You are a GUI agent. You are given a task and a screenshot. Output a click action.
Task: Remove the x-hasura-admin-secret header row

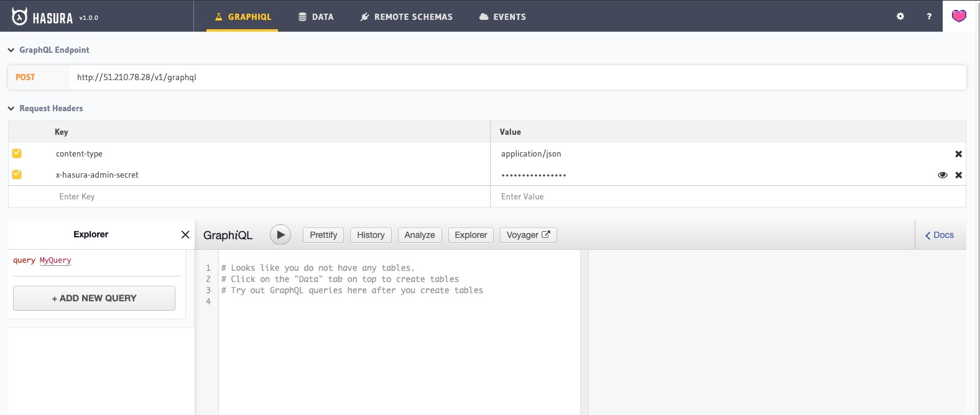[958, 175]
